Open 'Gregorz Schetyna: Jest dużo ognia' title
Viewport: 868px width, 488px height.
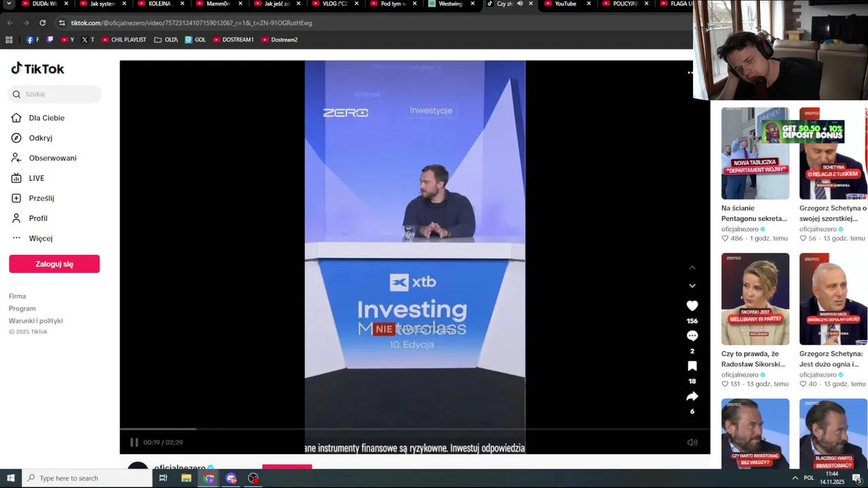point(831,359)
